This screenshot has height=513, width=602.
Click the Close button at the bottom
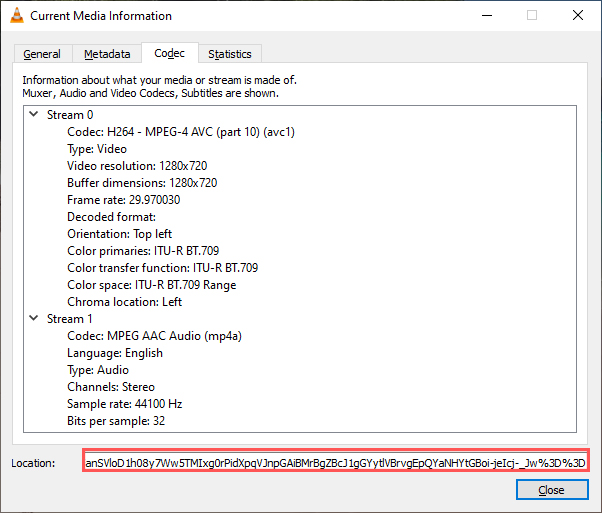coord(552,490)
